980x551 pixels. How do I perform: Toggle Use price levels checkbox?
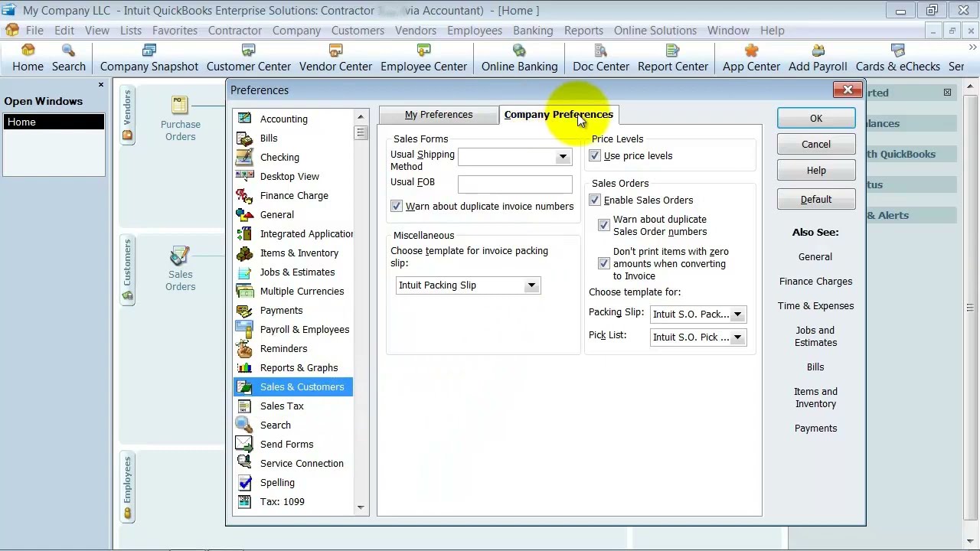click(x=595, y=155)
